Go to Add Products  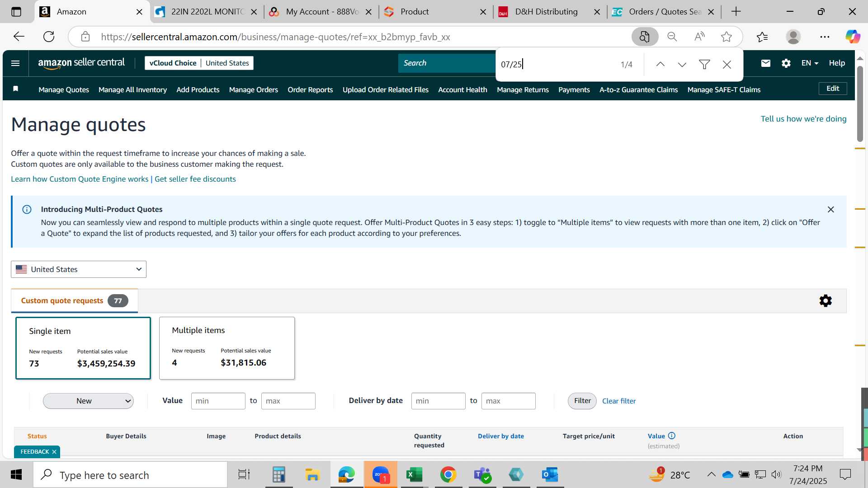coord(198,90)
